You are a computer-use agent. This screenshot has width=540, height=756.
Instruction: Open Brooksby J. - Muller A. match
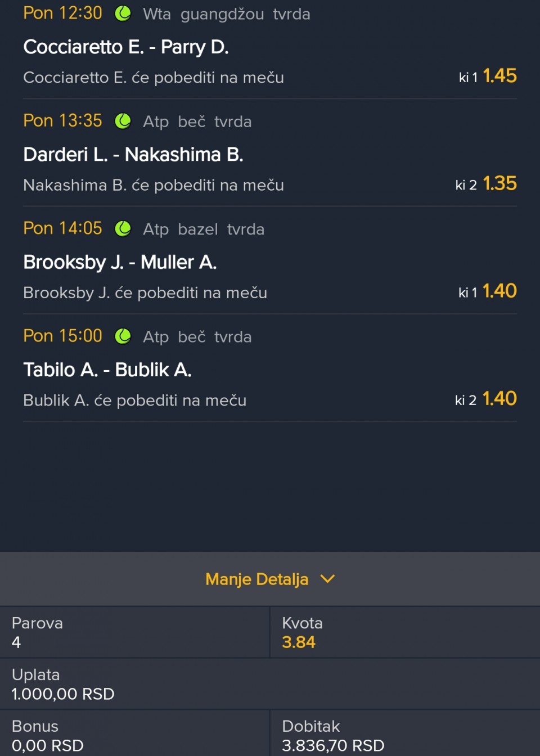(120, 262)
